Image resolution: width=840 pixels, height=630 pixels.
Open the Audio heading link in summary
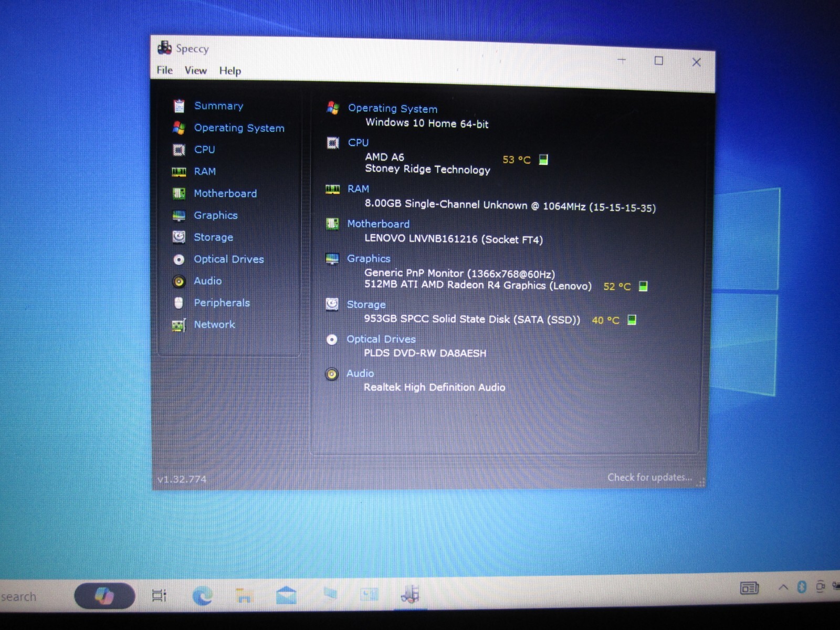pos(360,373)
